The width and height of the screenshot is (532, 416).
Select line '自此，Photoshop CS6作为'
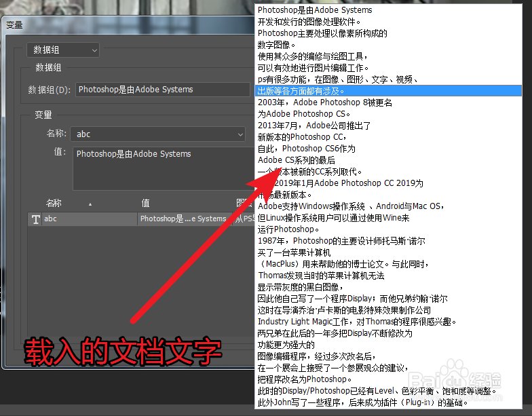(388, 148)
